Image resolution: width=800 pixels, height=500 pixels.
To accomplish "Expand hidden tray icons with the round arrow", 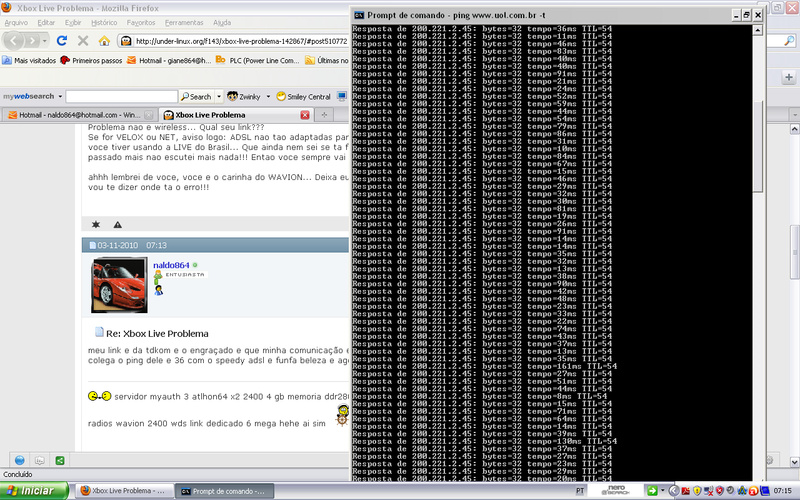I will coord(673,491).
